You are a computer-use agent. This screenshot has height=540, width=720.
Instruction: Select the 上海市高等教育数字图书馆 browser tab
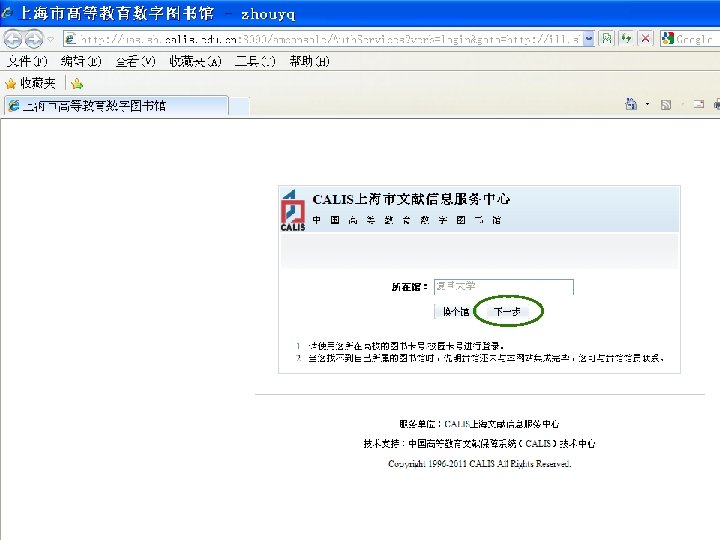click(116, 106)
